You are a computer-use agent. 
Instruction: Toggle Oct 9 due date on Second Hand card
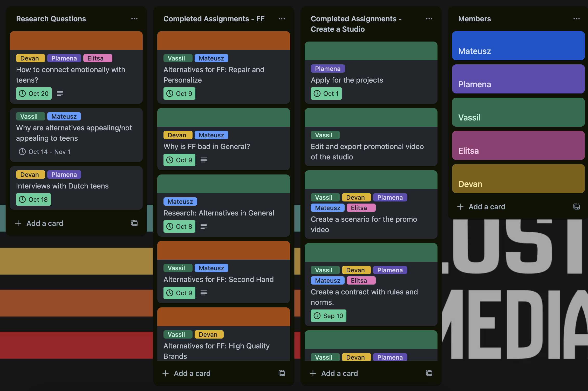tap(179, 293)
